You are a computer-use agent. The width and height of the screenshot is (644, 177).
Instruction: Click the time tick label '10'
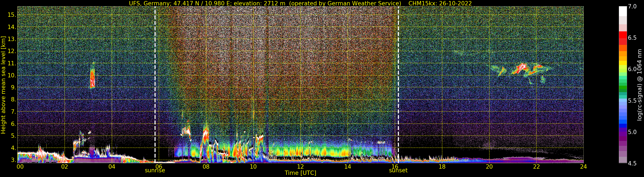pos(253,166)
